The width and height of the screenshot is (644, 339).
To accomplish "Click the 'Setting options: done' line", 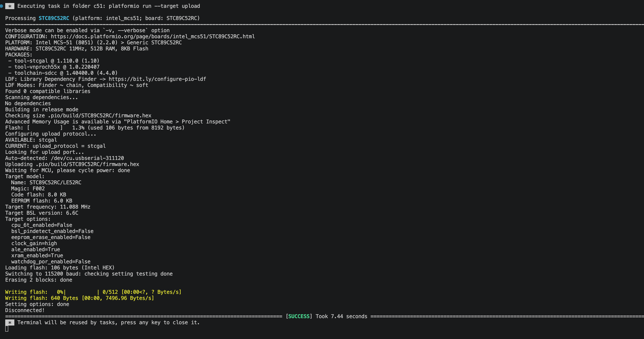I will tap(37, 304).
